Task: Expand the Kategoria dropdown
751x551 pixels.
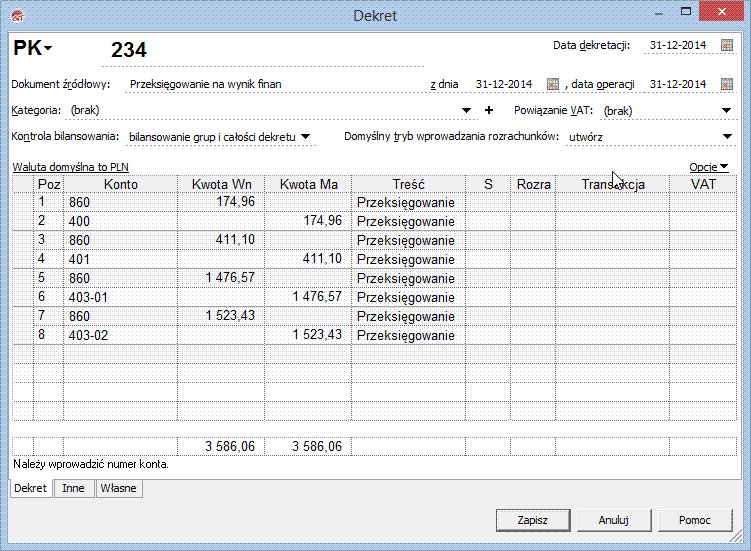Action: pyautogui.click(x=466, y=111)
